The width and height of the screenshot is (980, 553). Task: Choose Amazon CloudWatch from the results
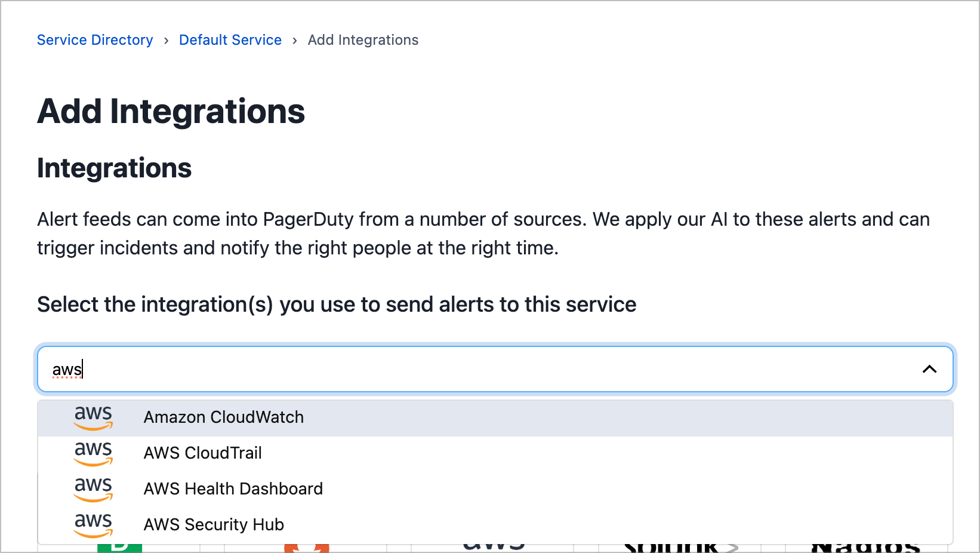[x=223, y=417]
